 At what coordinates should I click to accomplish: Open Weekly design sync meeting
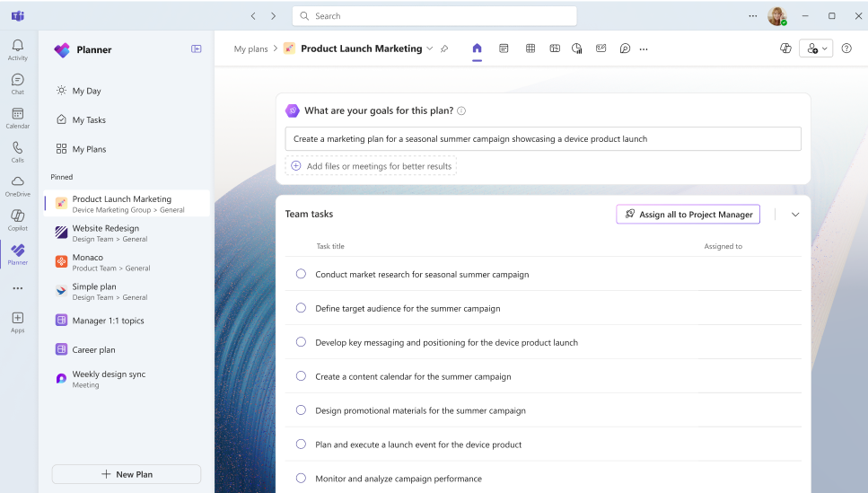[127, 379]
